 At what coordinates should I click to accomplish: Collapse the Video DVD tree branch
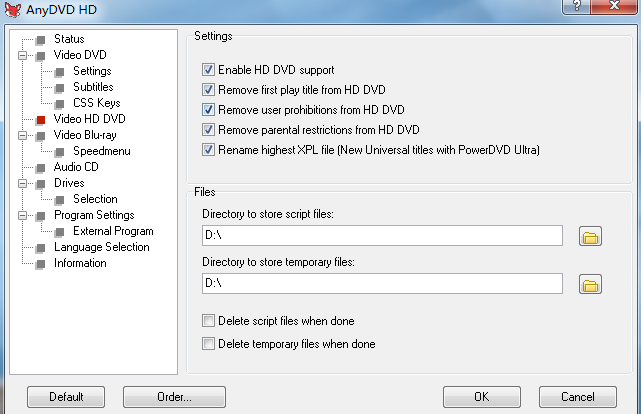pos(22,55)
